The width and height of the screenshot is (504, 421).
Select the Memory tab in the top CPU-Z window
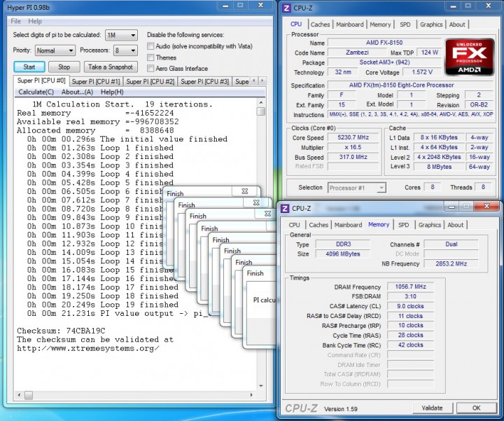tap(380, 25)
